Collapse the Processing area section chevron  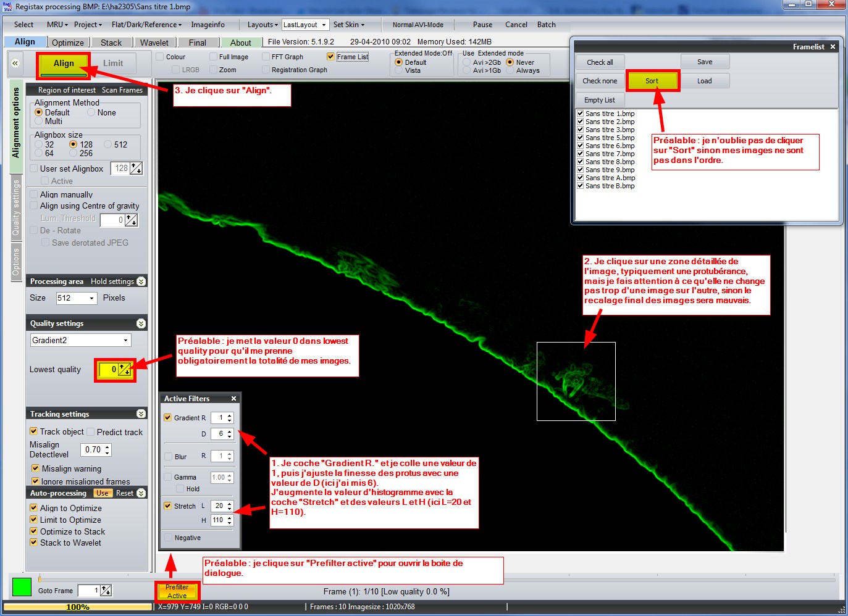click(x=141, y=281)
